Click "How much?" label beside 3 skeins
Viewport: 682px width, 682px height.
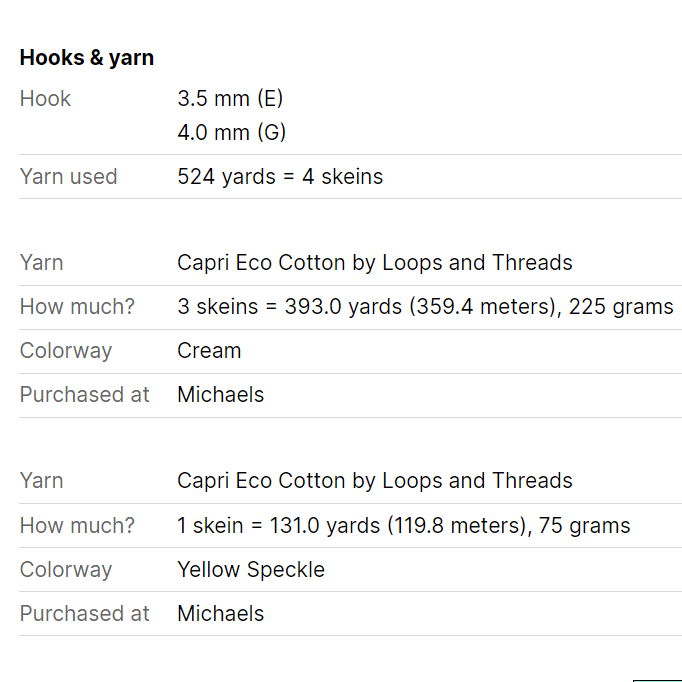point(77,307)
